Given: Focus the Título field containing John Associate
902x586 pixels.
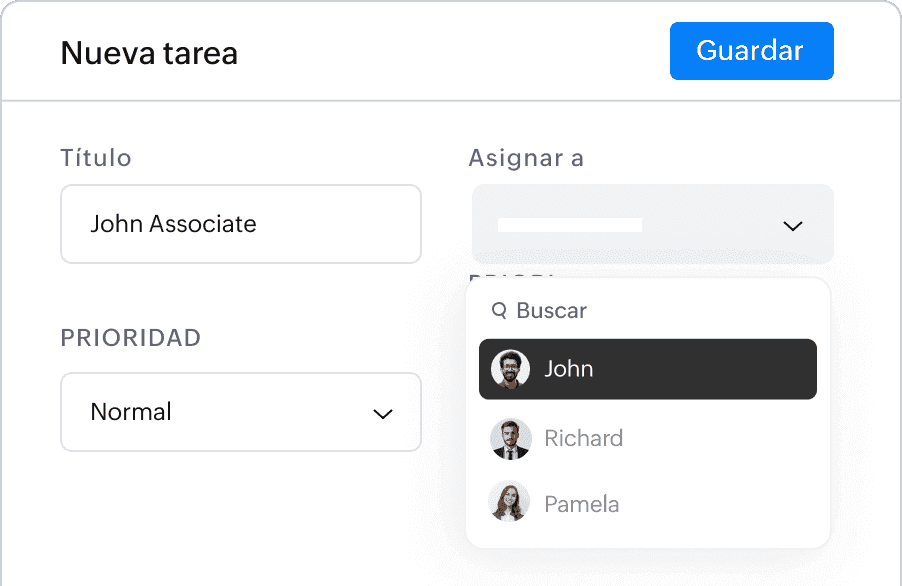Looking at the screenshot, I should [241, 224].
